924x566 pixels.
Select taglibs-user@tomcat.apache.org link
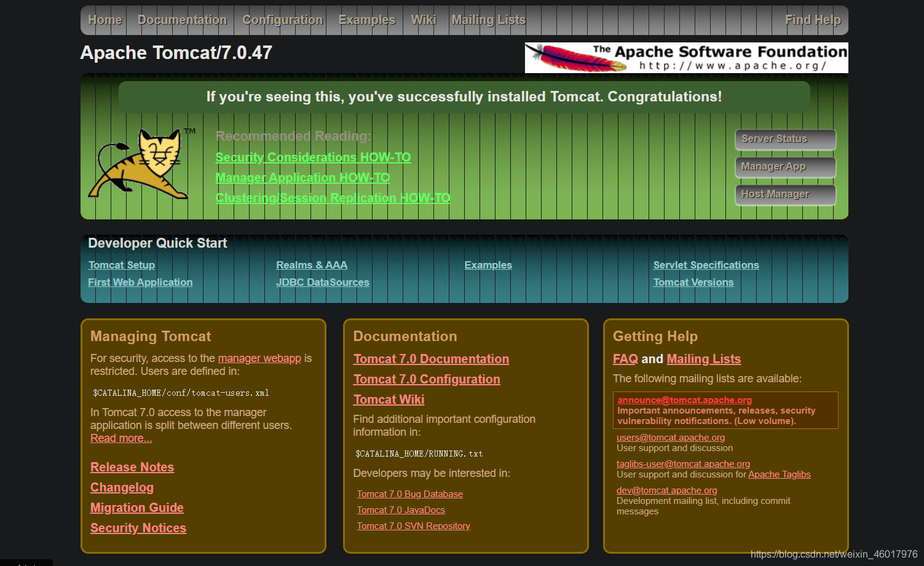(x=683, y=464)
